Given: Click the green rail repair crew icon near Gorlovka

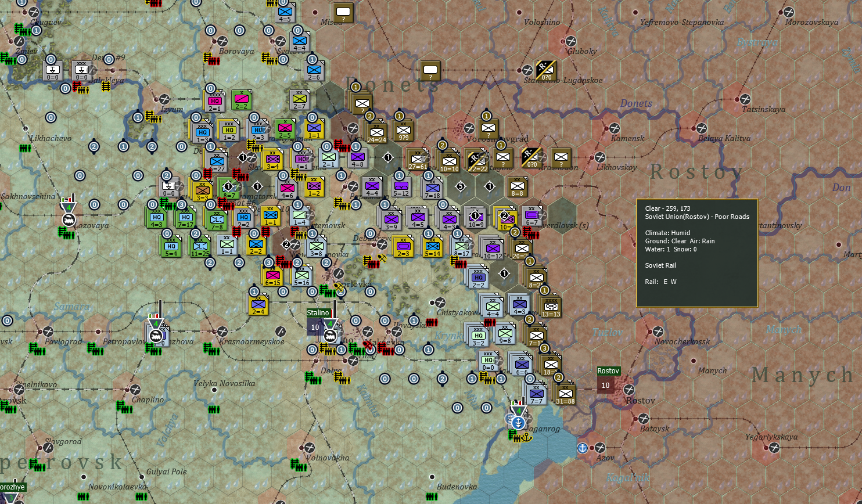Looking at the screenshot, I should pos(326,291).
